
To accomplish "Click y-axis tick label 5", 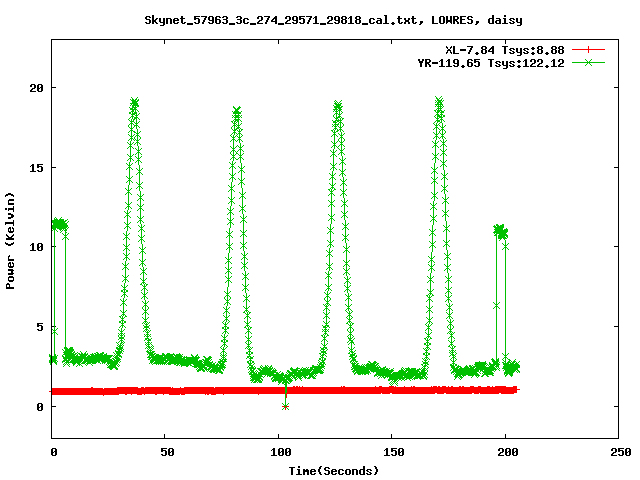I will 40,327.
